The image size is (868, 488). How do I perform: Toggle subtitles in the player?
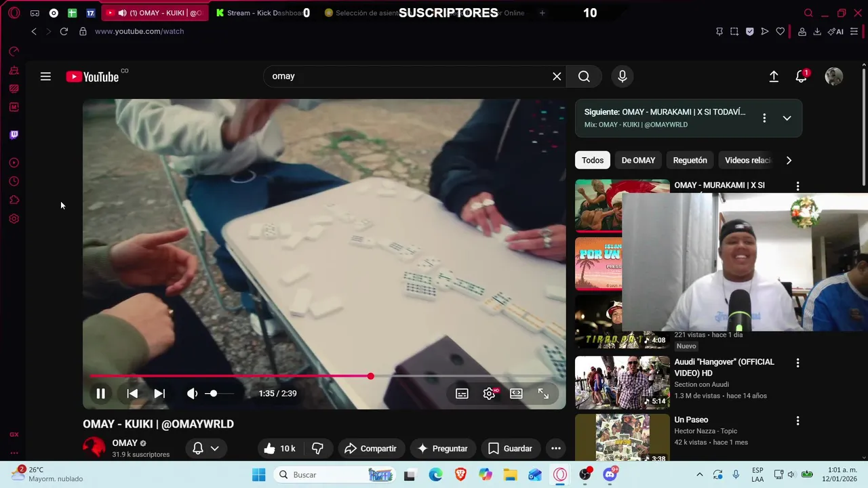[462, 394]
